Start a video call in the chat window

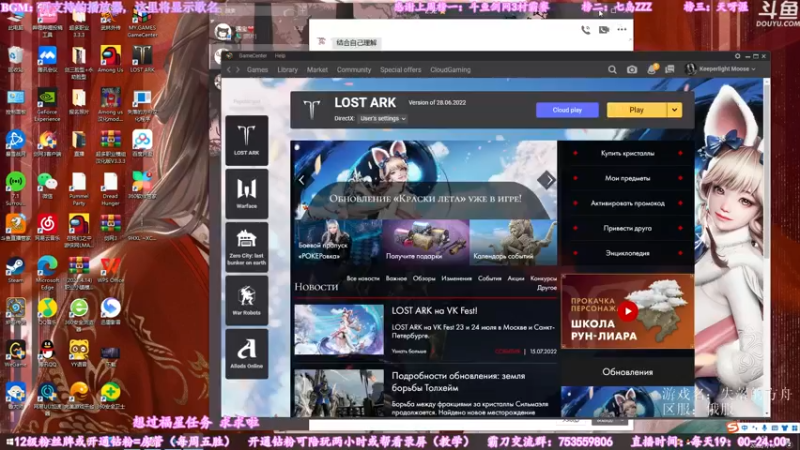604,30
